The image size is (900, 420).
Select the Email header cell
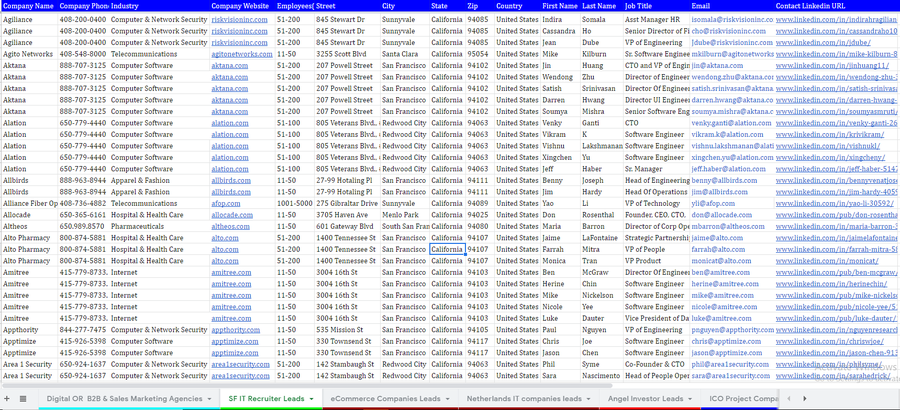731,6
